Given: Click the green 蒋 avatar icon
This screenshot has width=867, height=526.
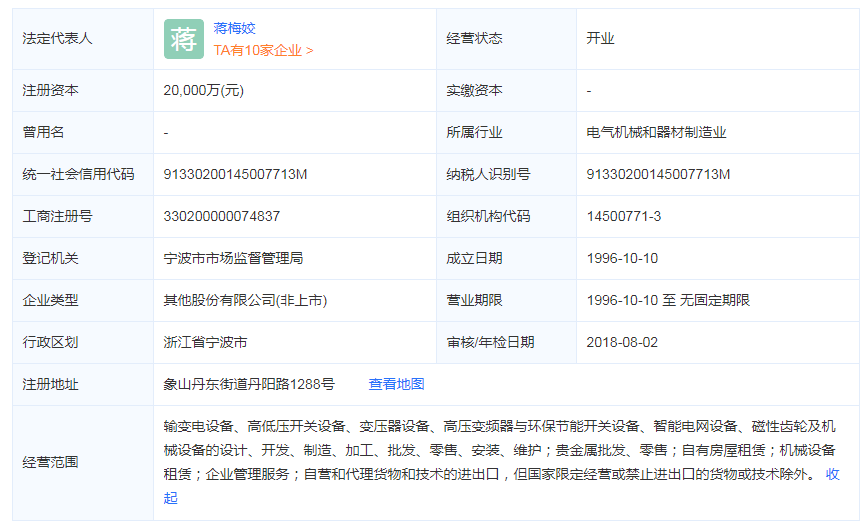Looking at the screenshot, I should pos(183,39).
